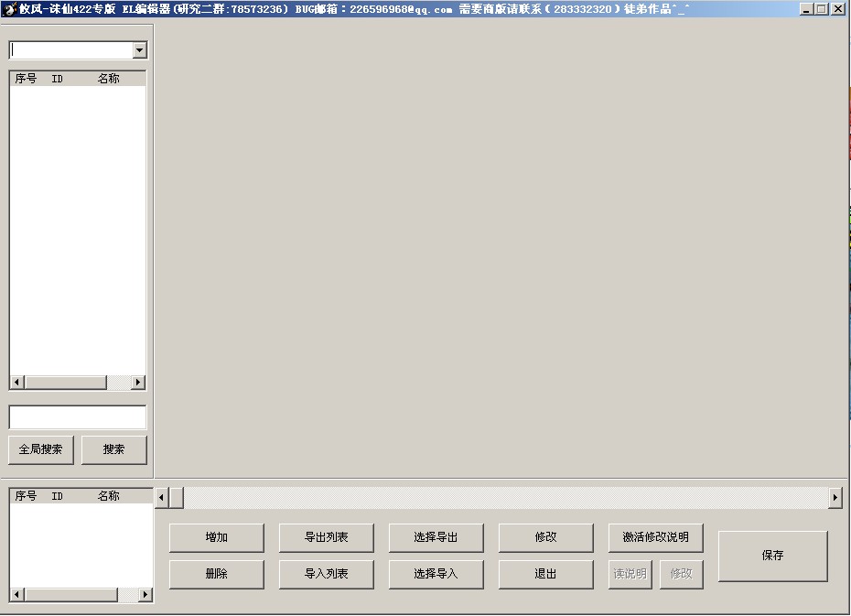The width and height of the screenshot is (851, 616).
Task: Click the 名称 column header in the top list
Action: (x=109, y=79)
